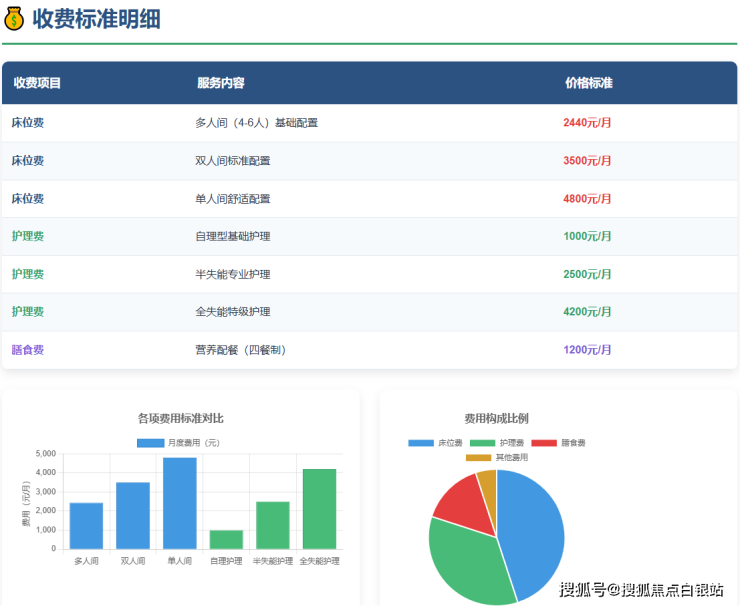Click the 价格标准 column header

point(588,83)
